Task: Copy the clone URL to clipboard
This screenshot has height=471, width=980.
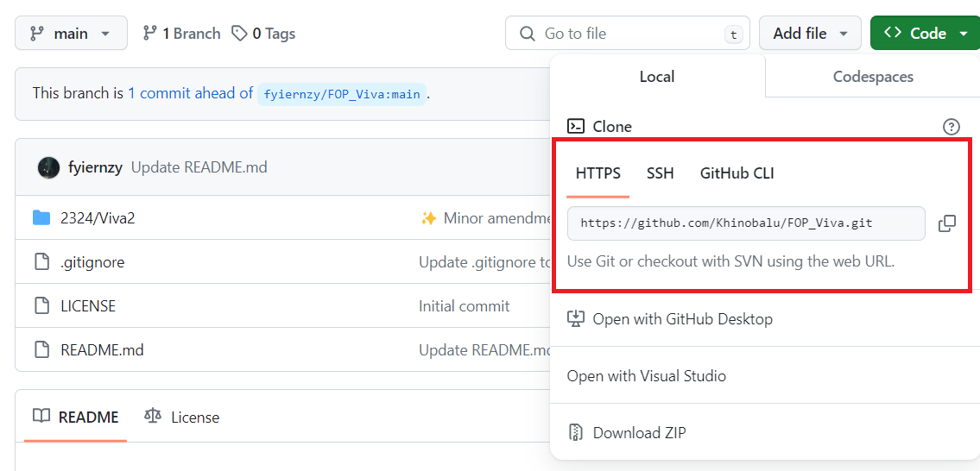Action: tap(947, 223)
